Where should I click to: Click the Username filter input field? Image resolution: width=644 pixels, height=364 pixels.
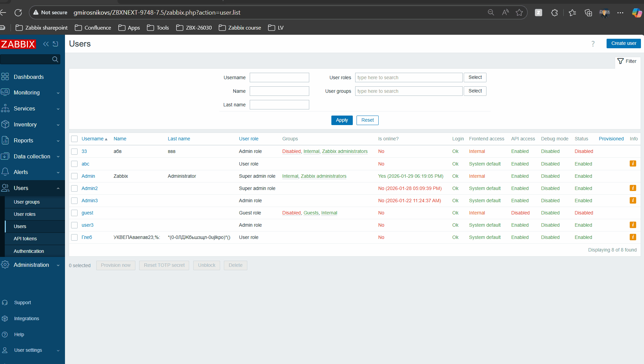coord(279,77)
